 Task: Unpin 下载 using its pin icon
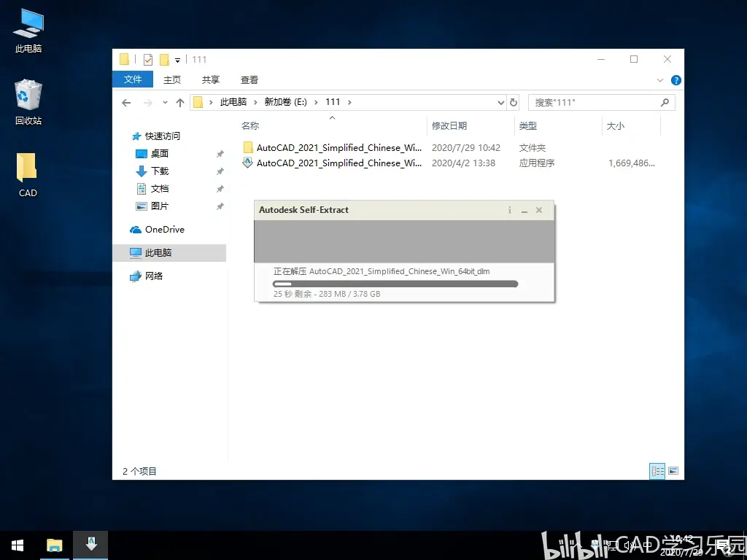220,171
